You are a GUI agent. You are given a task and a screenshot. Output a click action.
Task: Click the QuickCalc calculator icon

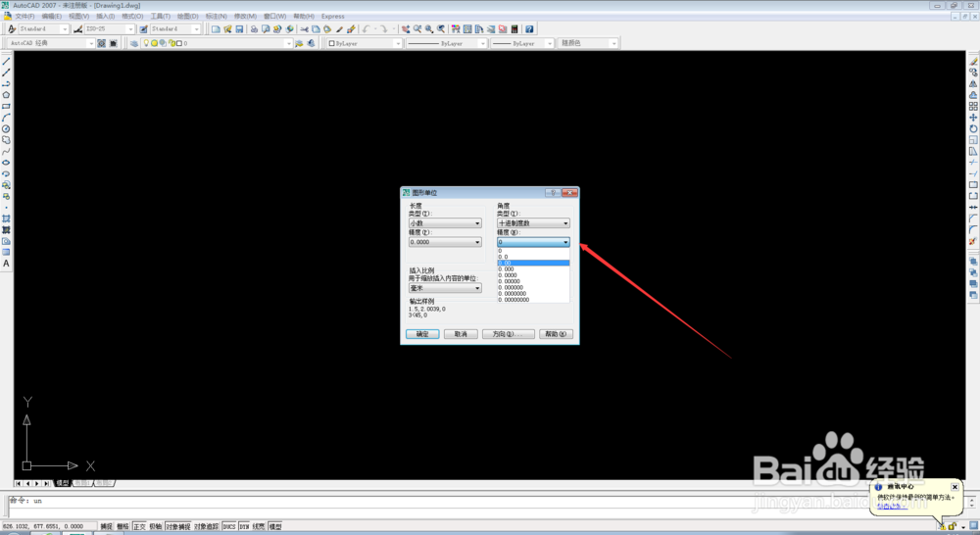tap(514, 29)
